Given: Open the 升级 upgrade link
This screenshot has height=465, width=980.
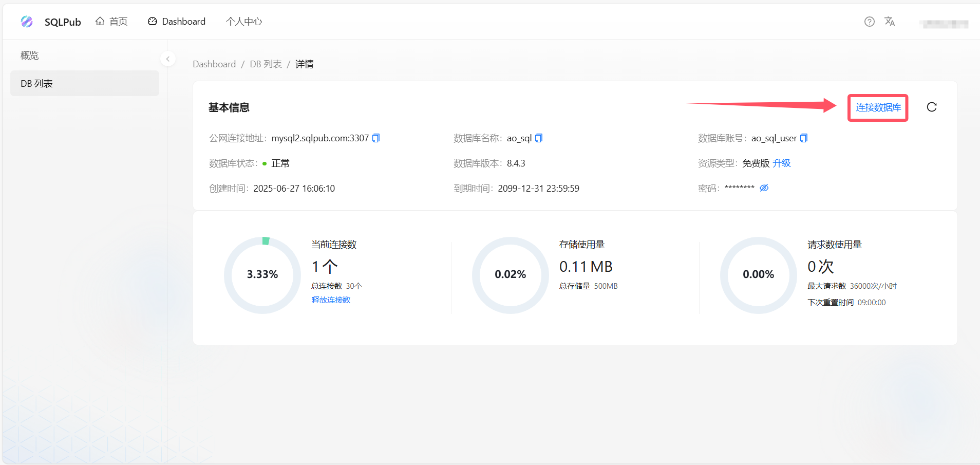Looking at the screenshot, I should (782, 163).
